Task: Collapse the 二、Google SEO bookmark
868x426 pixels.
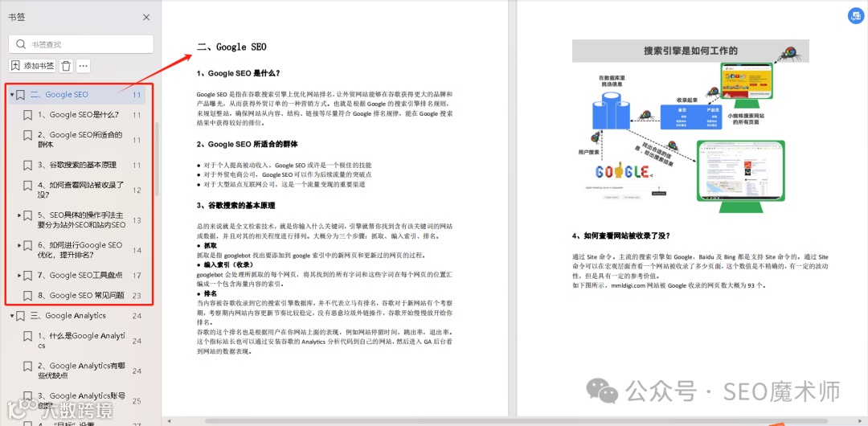Action: tap(11, 95)
